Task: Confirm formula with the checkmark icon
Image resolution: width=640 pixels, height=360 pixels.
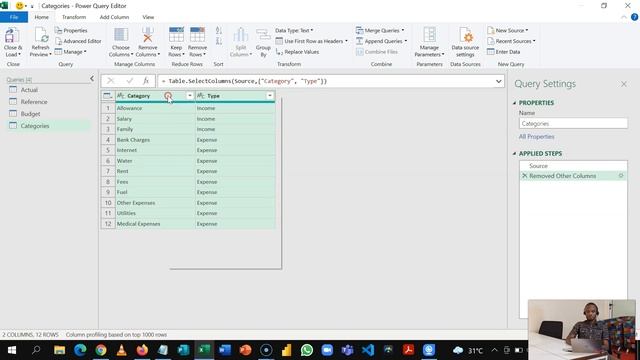Action: pyautogui.click(x=129, y=81)
